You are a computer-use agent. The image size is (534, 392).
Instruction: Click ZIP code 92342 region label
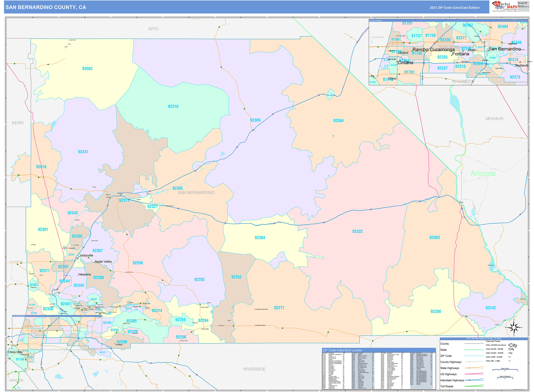73,213
